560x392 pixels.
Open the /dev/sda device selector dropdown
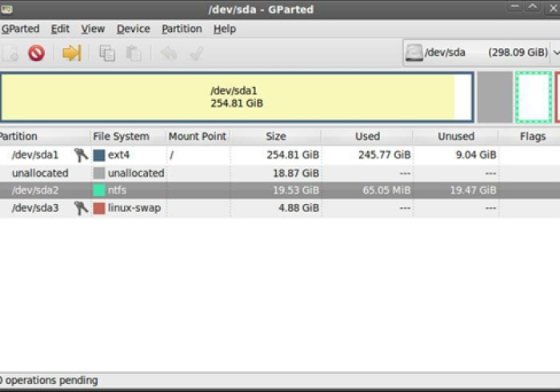(x=480, y=53)
